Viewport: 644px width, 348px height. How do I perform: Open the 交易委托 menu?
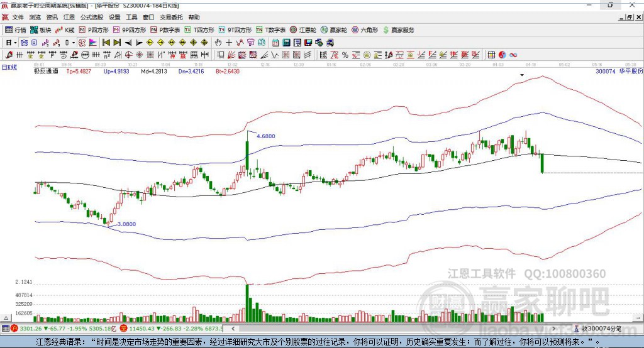coord(171,17)
